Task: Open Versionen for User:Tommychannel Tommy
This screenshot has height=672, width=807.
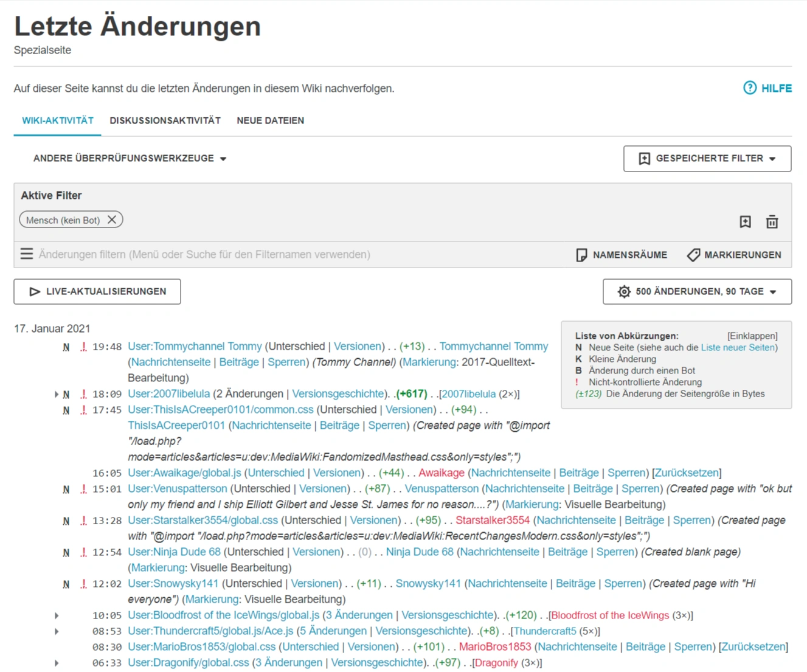Action: [358, 346]
